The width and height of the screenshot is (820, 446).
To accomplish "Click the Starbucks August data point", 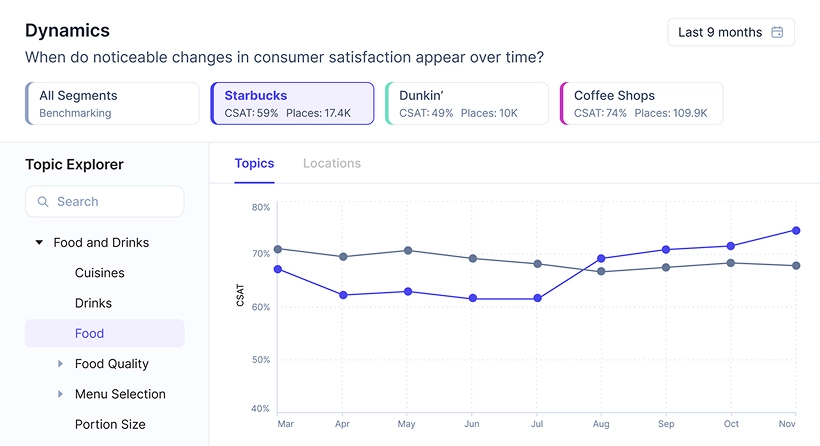I will [601, 259].
